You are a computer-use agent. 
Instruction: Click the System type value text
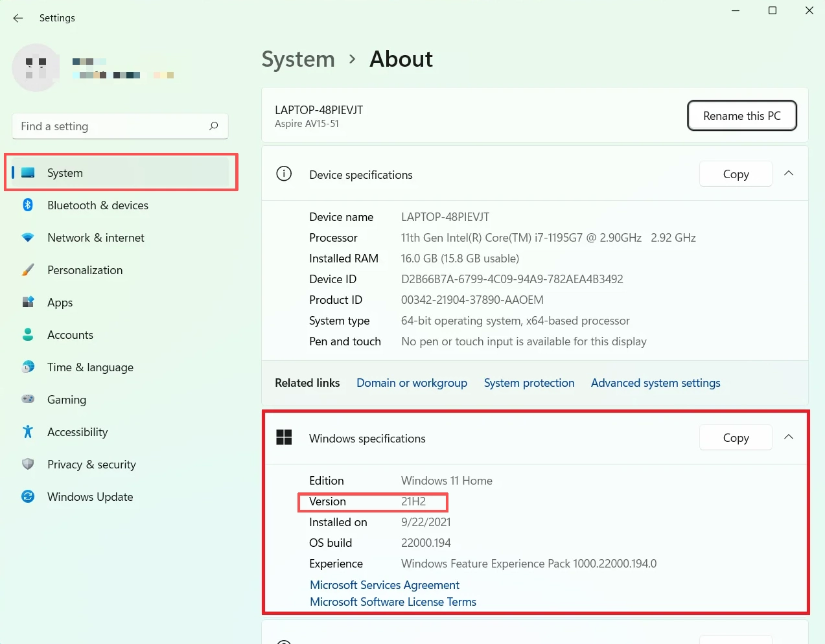(515, 321)
